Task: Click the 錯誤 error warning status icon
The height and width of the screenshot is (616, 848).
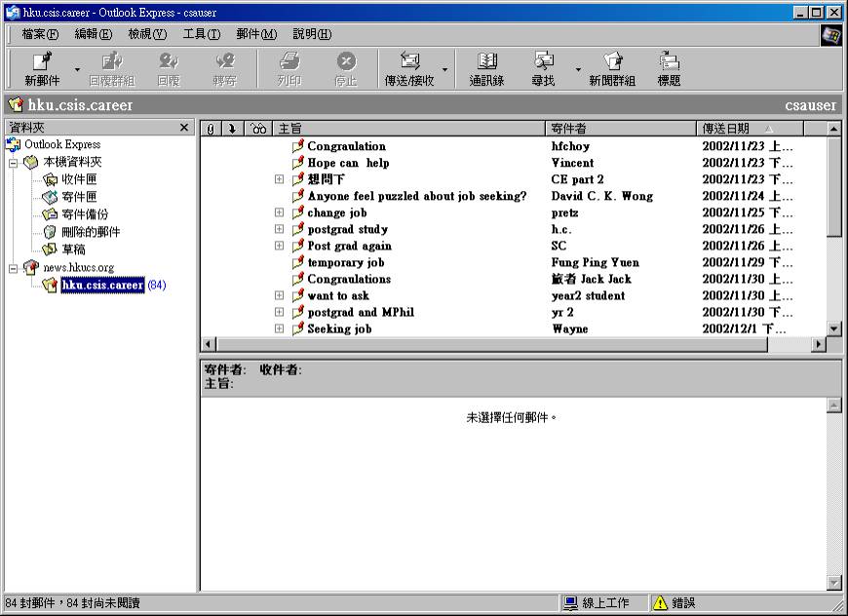Action: coord(660,603)
